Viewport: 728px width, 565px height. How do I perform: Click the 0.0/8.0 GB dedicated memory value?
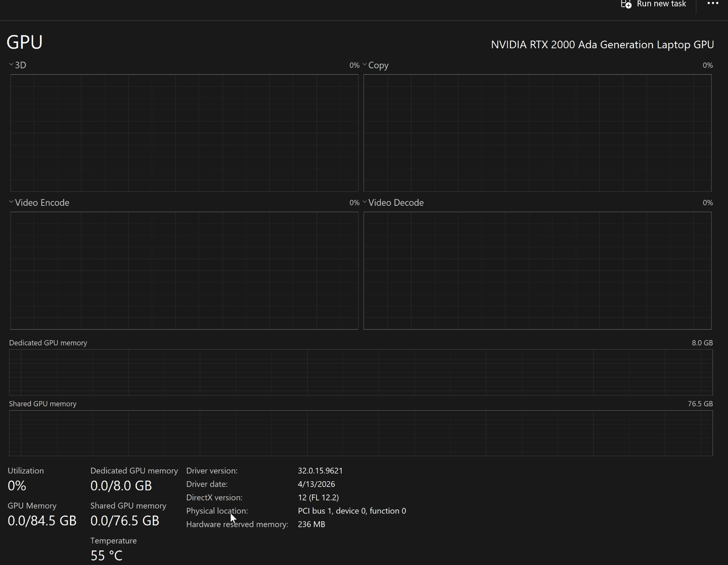(121, 486)
